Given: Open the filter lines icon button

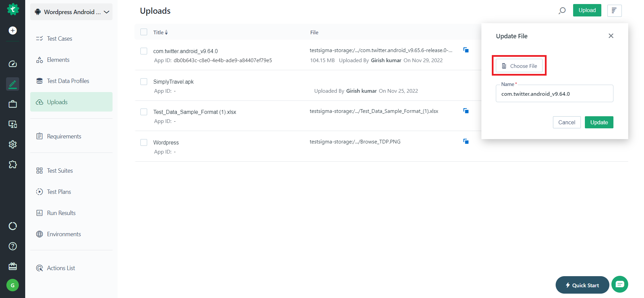Looking at the screenshot, I should pos(614,11).
